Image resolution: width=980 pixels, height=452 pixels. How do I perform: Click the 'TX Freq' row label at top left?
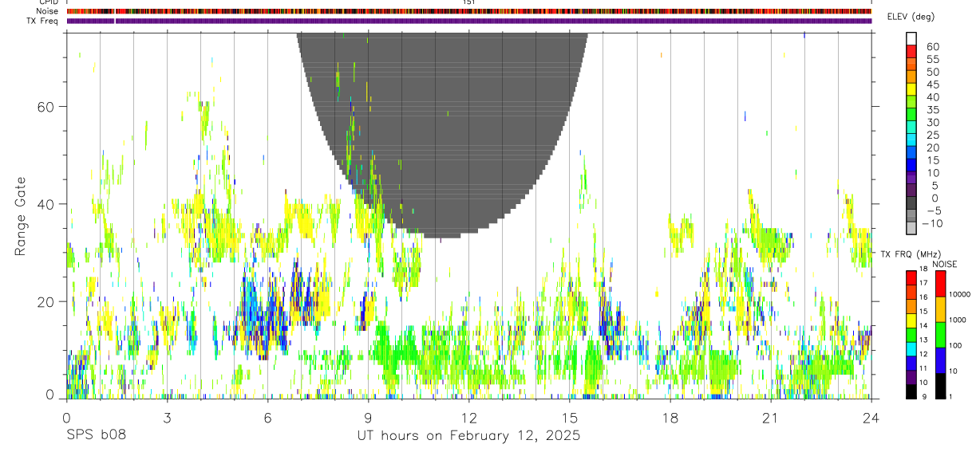(41, 21)
